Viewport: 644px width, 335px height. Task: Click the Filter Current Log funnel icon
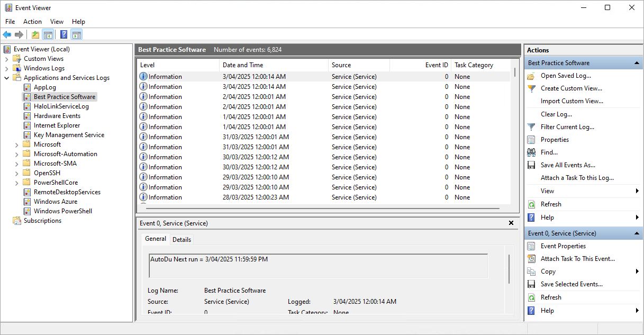click(531, 127)
